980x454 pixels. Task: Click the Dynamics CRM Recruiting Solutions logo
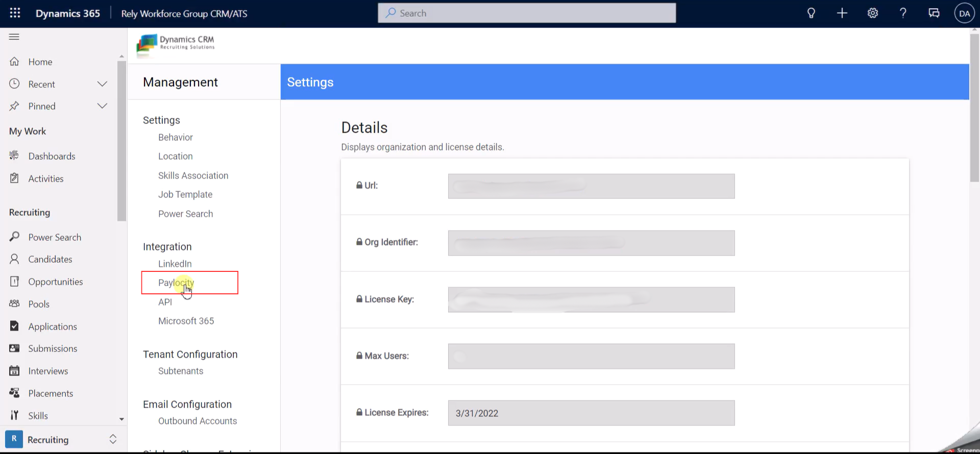coord(176,45)
